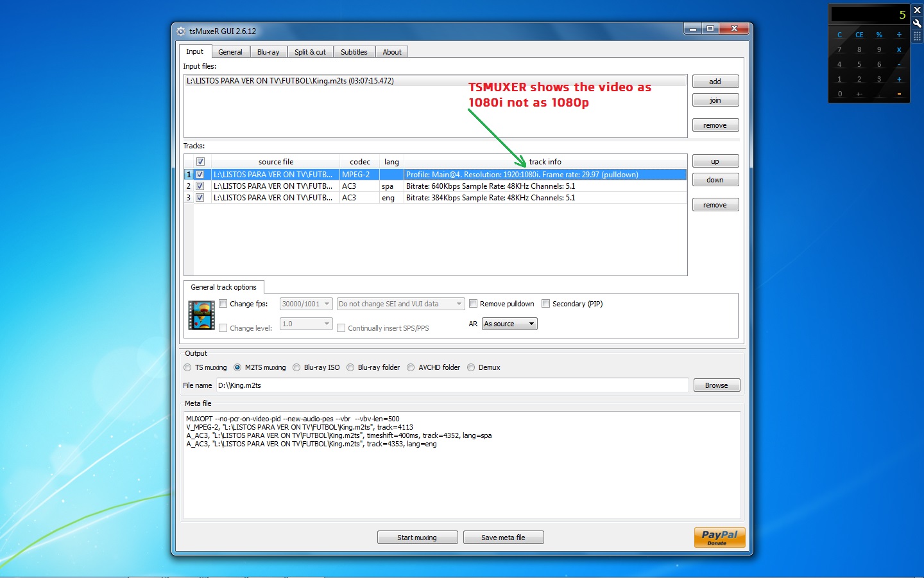This screenshot has width=924, height=578.
Task: Click the File name input field
Action: 452,385
